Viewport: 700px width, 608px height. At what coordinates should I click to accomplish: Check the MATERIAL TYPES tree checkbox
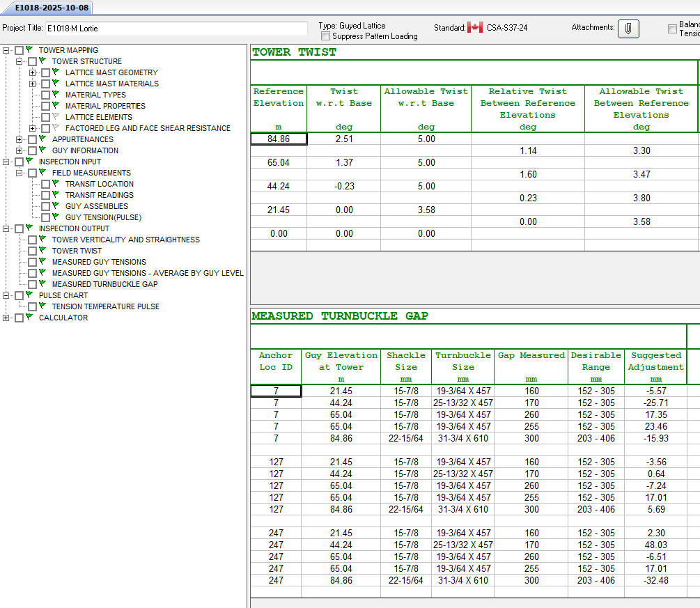pos(45,95)
